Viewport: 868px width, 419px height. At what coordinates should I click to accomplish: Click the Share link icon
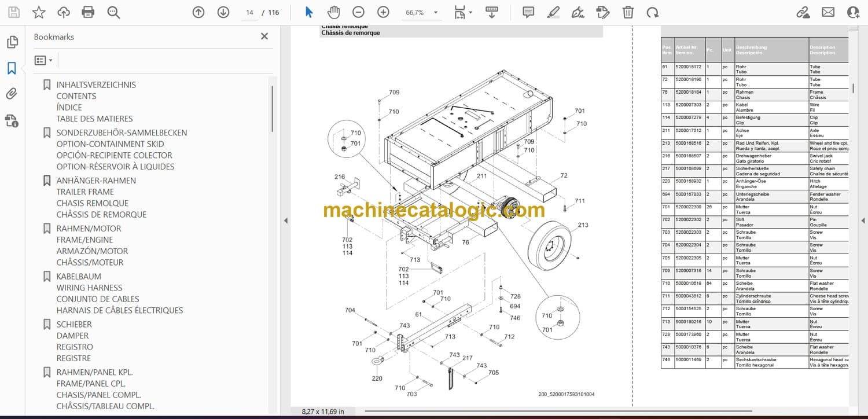pos(803,12)
